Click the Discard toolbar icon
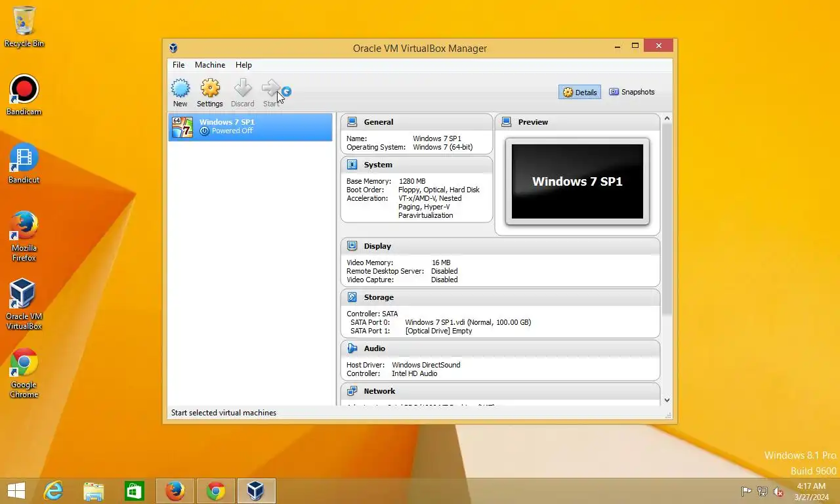The width and height of the screenshot is (840, 504). click(243, 89)
